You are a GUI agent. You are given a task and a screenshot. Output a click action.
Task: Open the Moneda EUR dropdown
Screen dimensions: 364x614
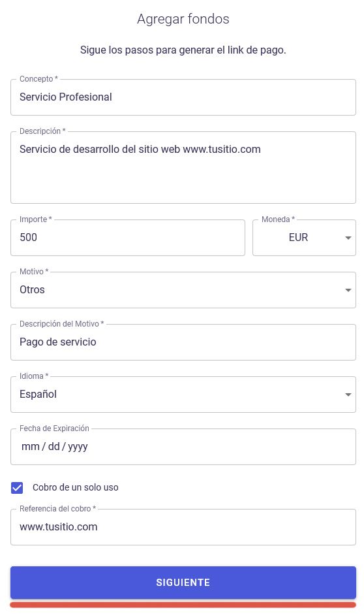(304, 238)
